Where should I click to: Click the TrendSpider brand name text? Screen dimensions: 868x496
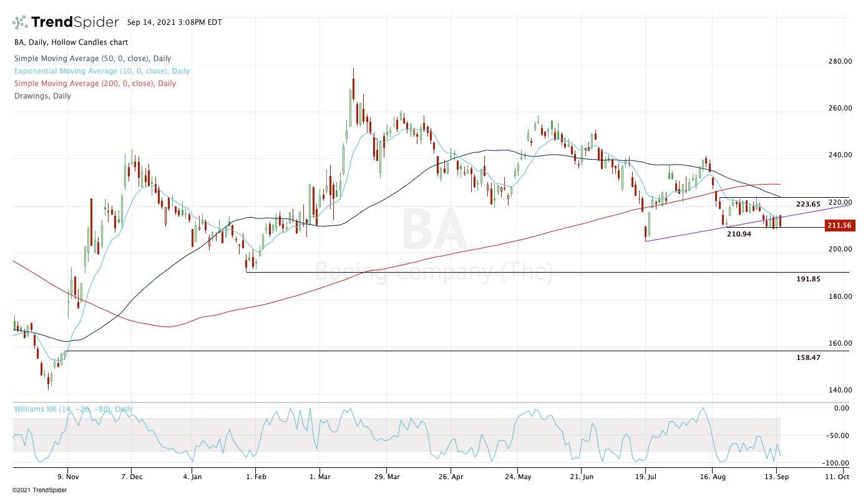[x=75, y=22]
